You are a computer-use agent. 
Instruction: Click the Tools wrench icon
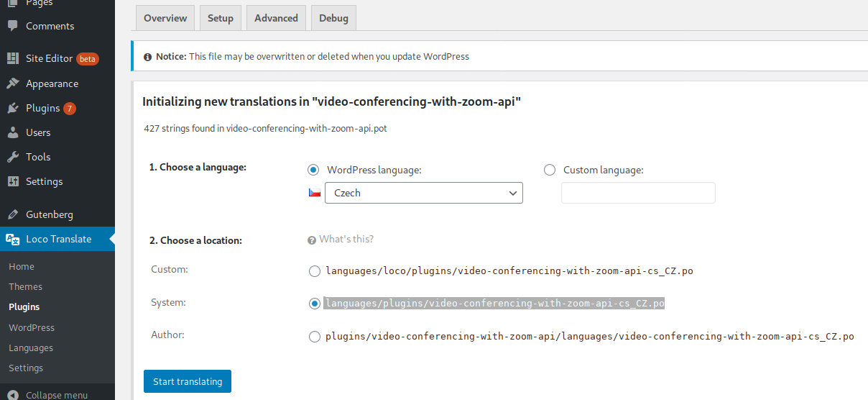click(x=13, y=157)
